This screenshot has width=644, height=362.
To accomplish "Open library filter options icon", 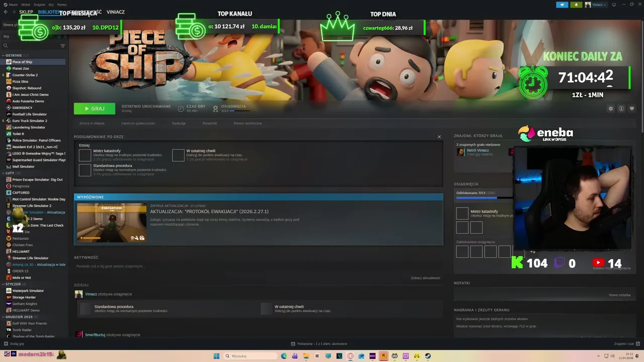I will coord(63,46).
